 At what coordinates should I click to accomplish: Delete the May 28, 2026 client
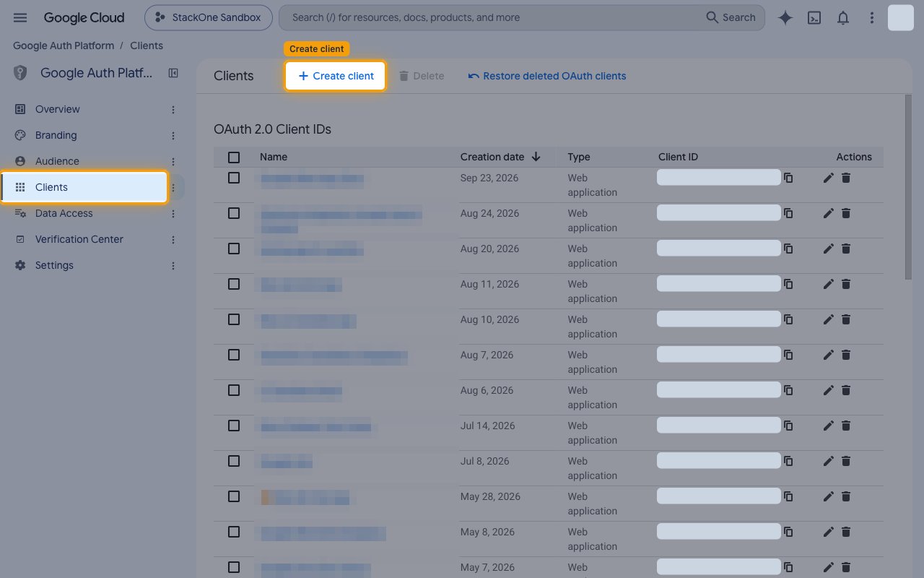(846, 496)
